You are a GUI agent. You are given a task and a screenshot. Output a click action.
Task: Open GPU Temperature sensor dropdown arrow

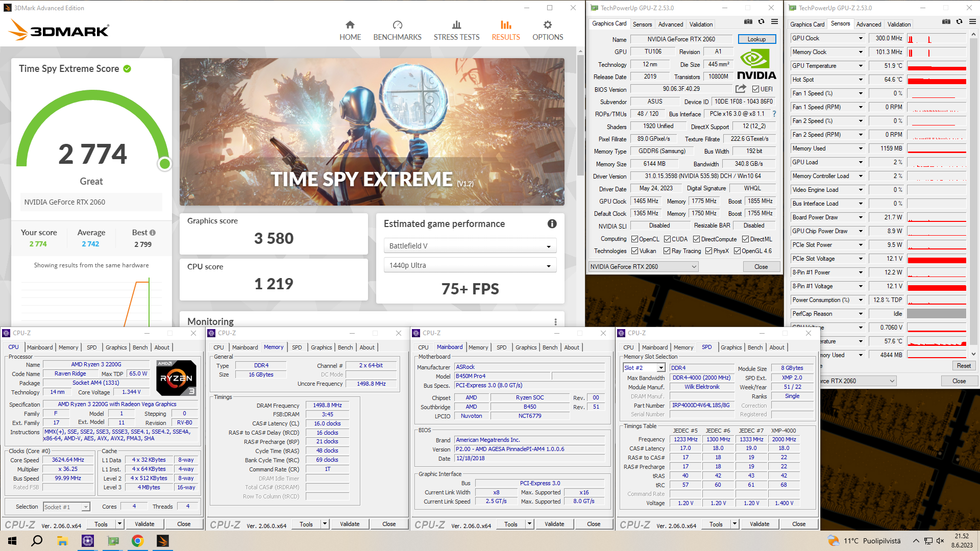point(861,66)
